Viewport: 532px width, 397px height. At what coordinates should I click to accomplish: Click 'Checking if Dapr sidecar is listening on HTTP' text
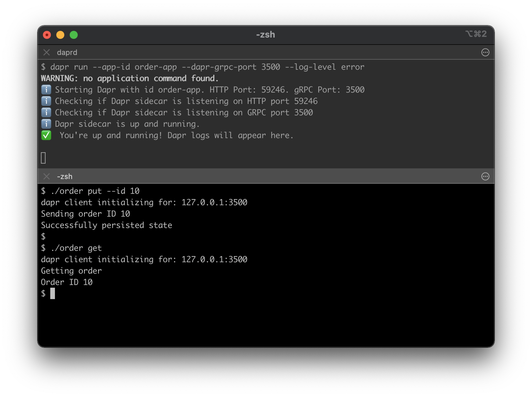[x=160, y=101]
